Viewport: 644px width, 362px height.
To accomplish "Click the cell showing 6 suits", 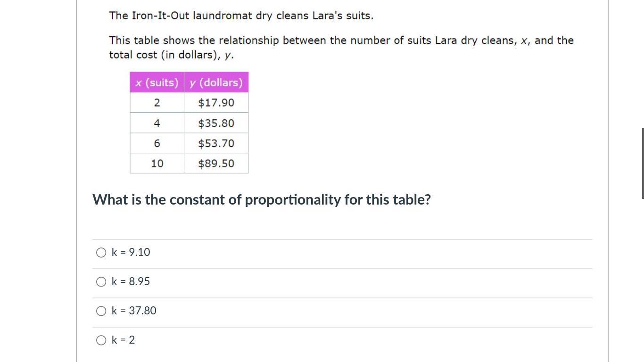I will click(x=157, y=143).
